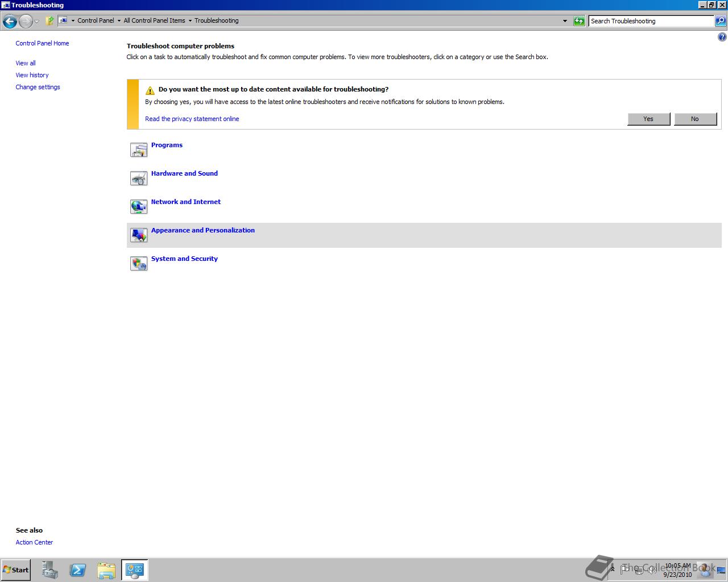Open Help with the blue question mark

[x=722, y=38]
